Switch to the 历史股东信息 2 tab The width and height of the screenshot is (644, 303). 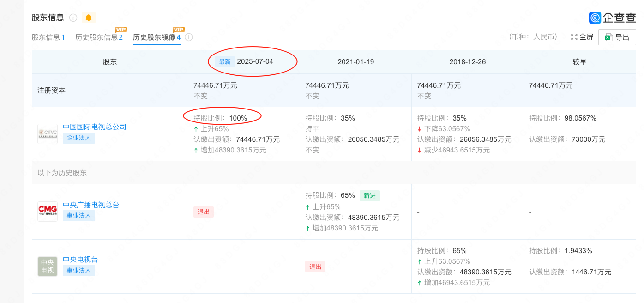click(x=99, y=37)
